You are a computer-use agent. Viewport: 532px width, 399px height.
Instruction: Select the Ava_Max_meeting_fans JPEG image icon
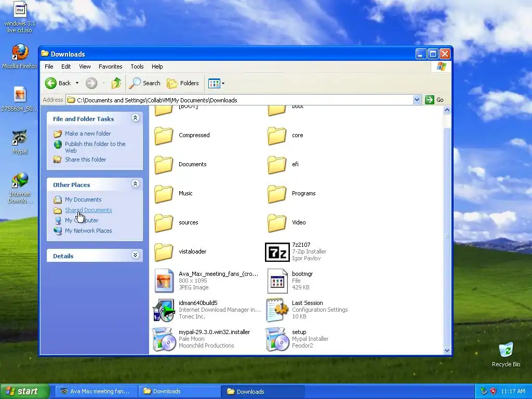(x=164, y=281)
